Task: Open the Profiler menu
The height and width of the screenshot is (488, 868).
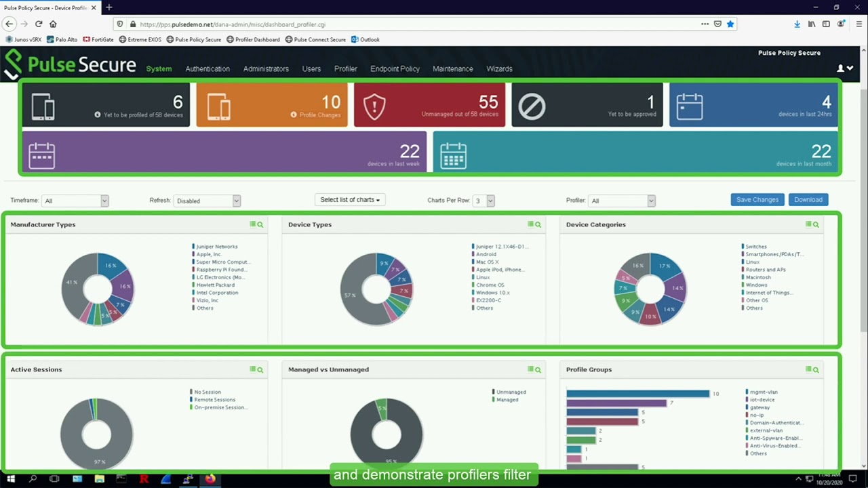Action: click(345, 68)
